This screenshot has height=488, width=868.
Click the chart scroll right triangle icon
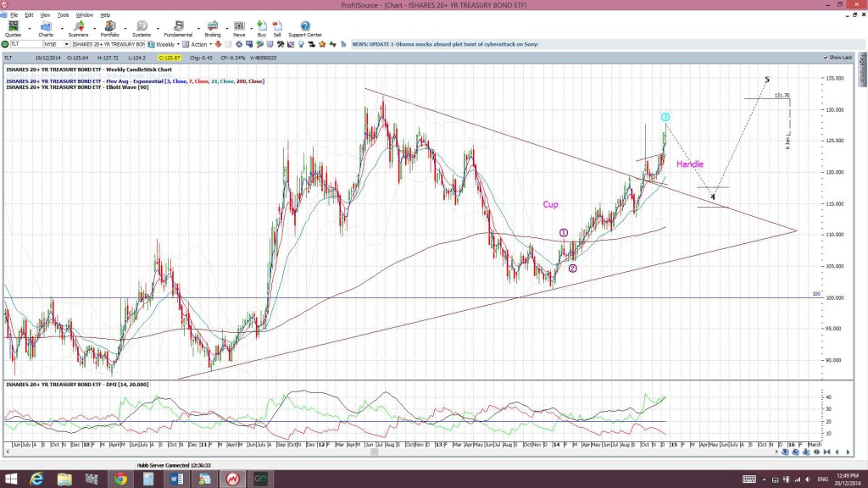[x=848, y=452]
